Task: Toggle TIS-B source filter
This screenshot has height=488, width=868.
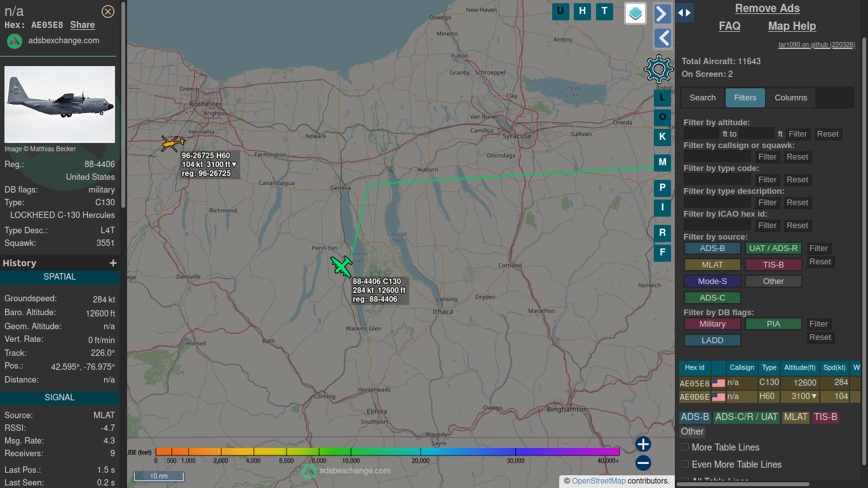Action: tap(773, 265)
